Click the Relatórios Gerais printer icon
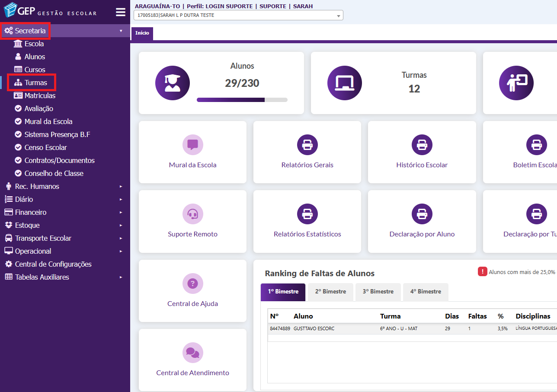Viewport: 557px width, 392px height. click(307, 145)
